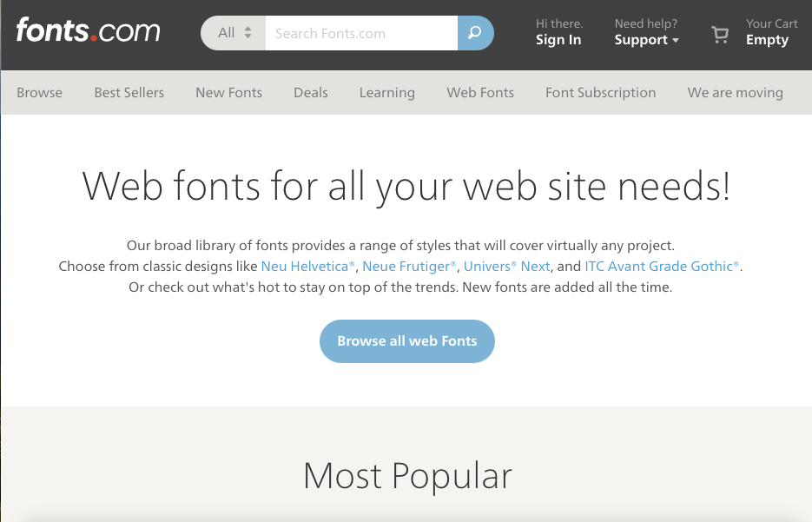
Task: Click Browse all web Fonts button
Action: click(x=407, y=341)
